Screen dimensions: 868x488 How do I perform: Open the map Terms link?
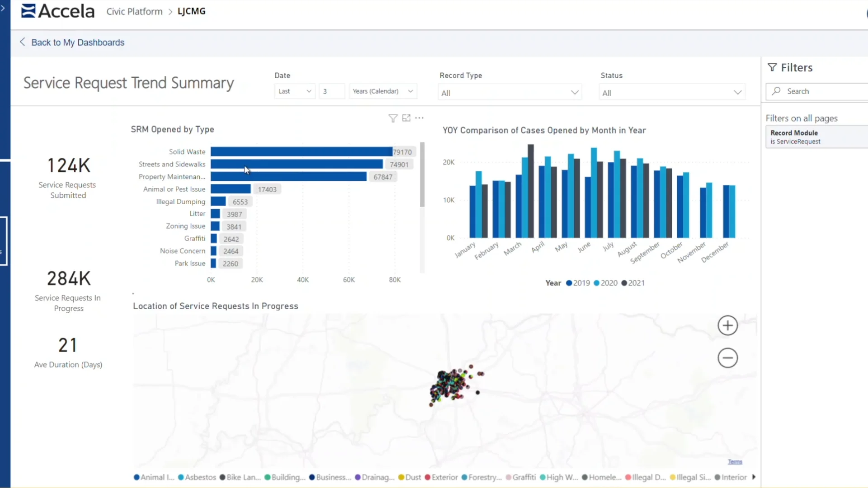coord(735,462)
